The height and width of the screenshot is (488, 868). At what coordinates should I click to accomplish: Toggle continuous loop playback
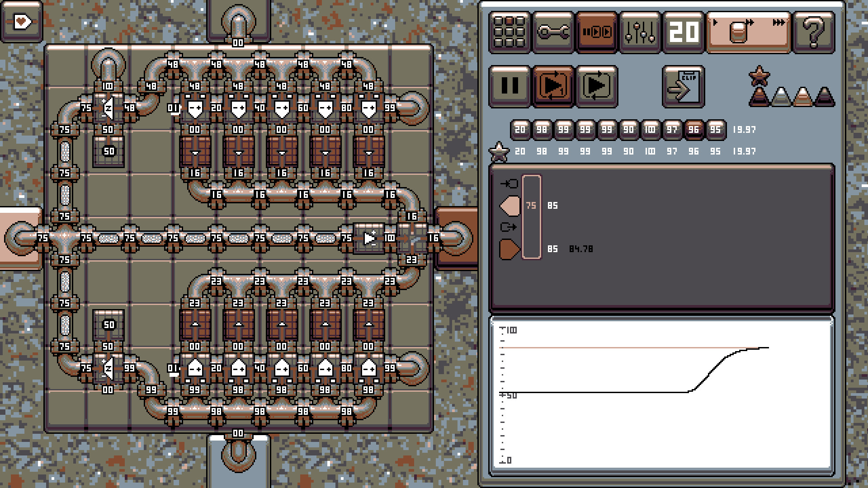coord(597,87)
